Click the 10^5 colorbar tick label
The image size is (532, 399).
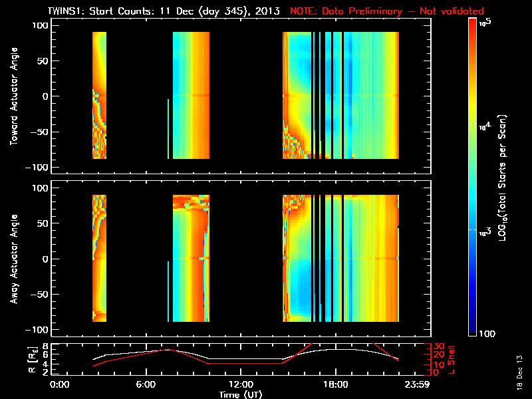[x=485, y=23]
